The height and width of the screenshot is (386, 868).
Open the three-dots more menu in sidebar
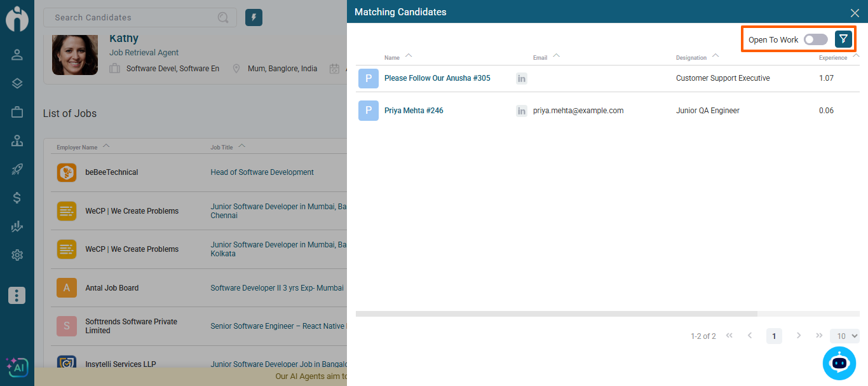click(17, 295)
